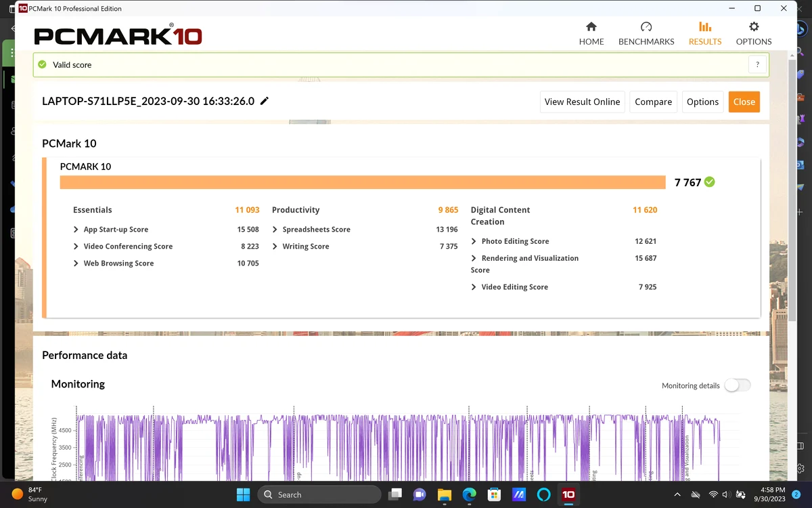Open the HOME tab
Viewport: 812px width, 508px height.
click(591, 33)
